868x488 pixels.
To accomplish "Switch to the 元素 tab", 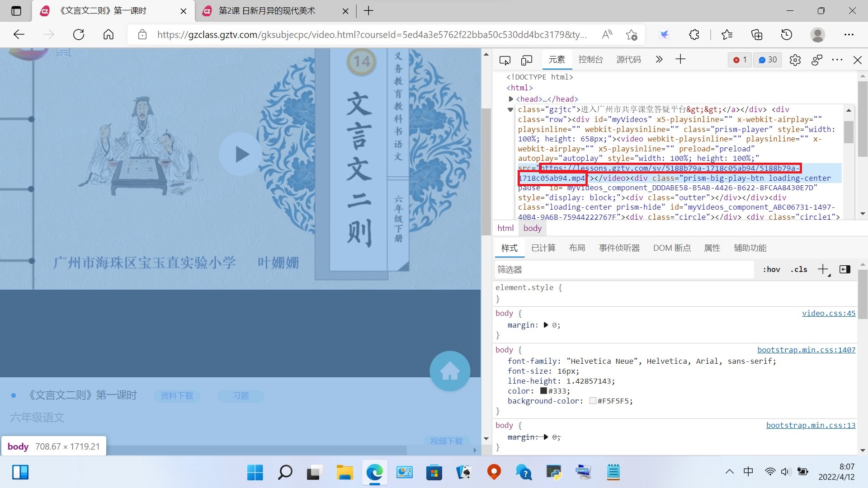I will coord(557,60).
